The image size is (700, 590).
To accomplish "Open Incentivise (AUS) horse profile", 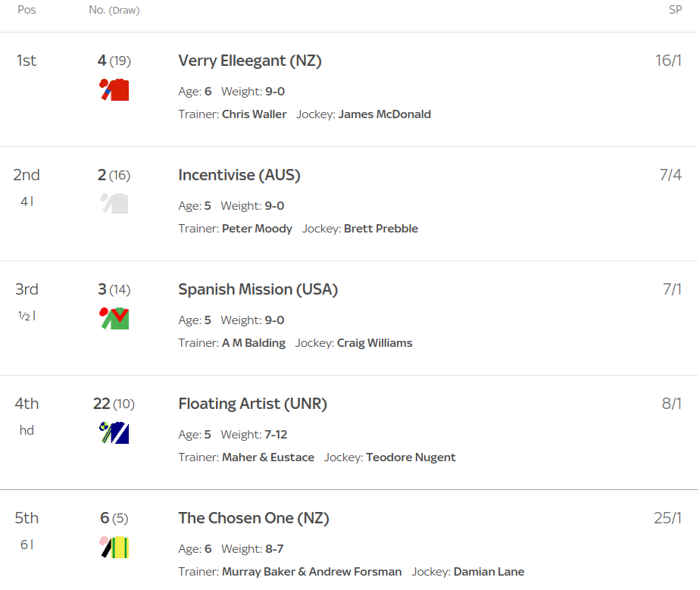I will [239, 175].
